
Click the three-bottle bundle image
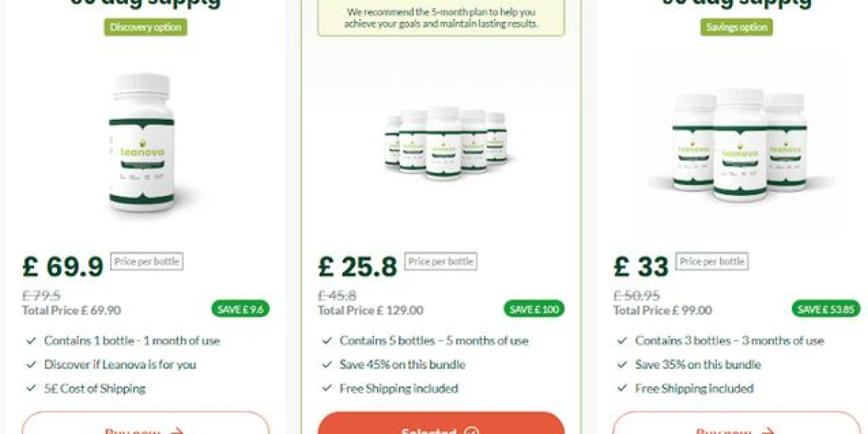pyautogui.click(x=739, y=145)
